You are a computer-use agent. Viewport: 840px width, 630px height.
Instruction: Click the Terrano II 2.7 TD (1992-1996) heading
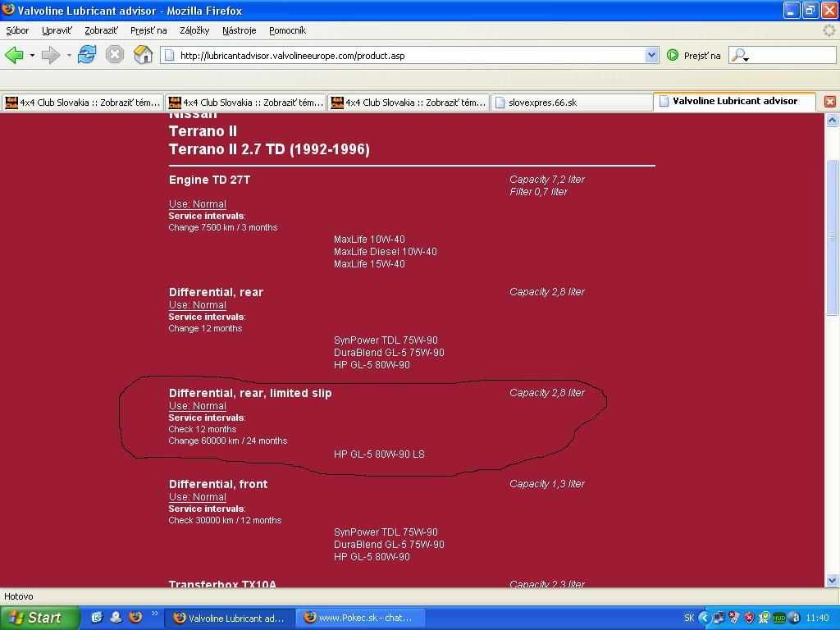click(269, 149)
